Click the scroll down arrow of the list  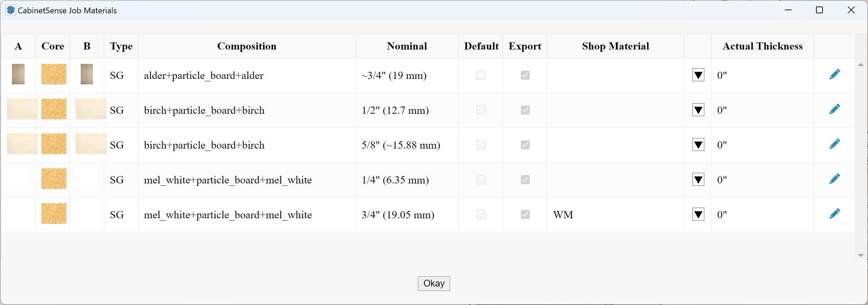point(861,255)
